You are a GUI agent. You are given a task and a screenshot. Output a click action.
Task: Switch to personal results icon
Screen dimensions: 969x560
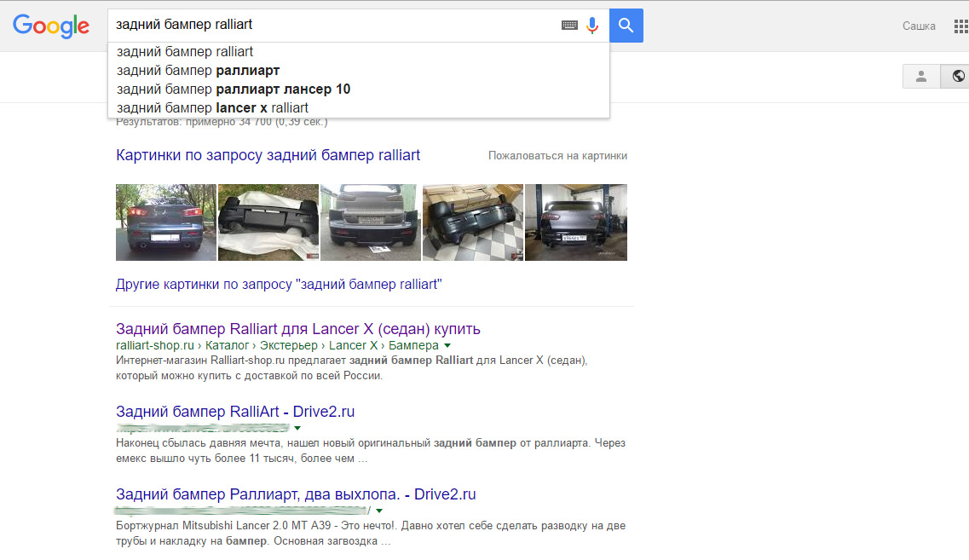pyautogui.click(x=920, y=76)
